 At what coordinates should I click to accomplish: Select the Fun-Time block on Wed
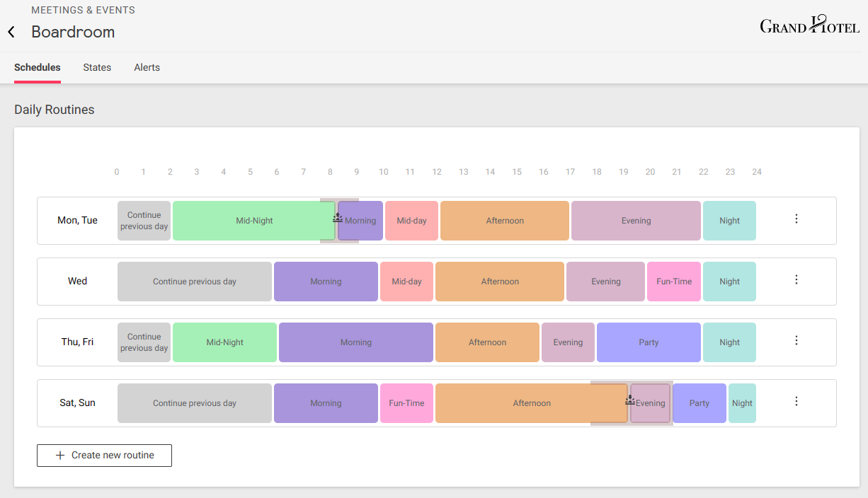[673, 281]
